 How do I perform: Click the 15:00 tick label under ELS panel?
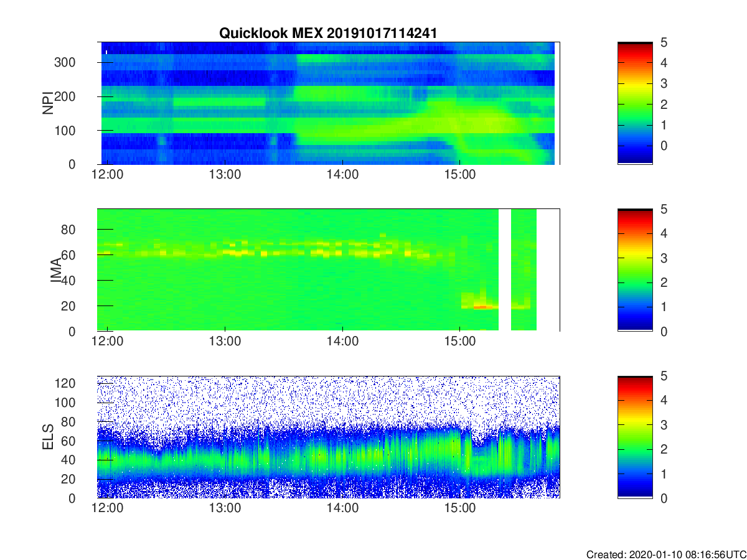coord(459,508)
